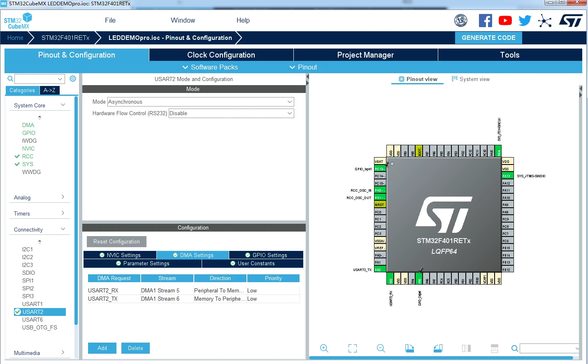Open the pin search dropdown in pinout toolbar
The width and height of the screenshot is (588, 364).
pyautogui.click(x=550, y=348)
